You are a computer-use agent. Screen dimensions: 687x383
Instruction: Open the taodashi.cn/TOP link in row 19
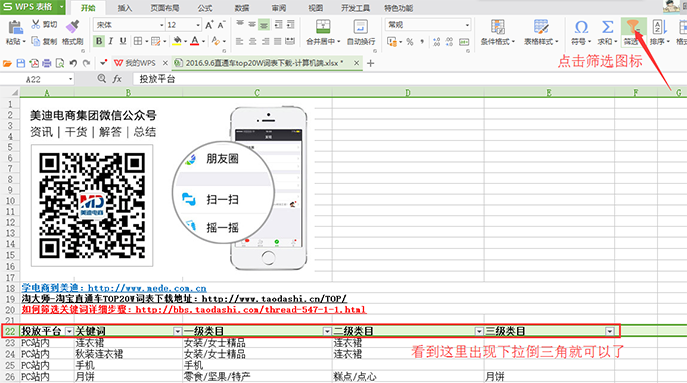tap(274, 299)
